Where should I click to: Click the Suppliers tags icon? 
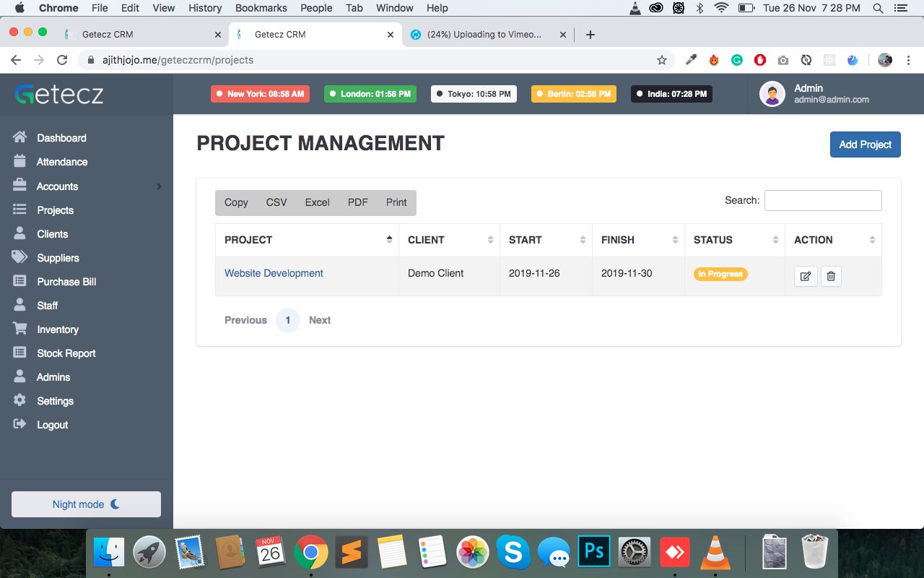coord(20,257)
